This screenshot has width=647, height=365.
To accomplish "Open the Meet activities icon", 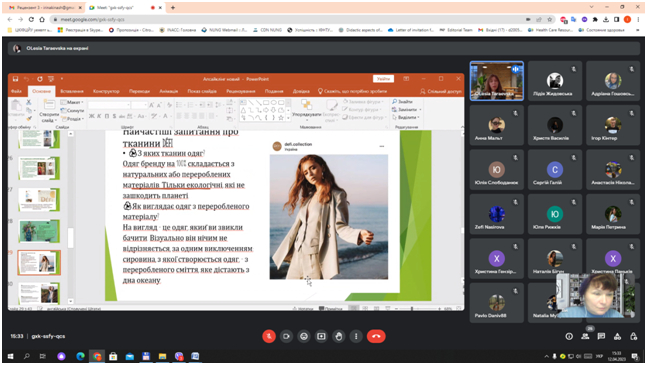I will coord(617,337).
